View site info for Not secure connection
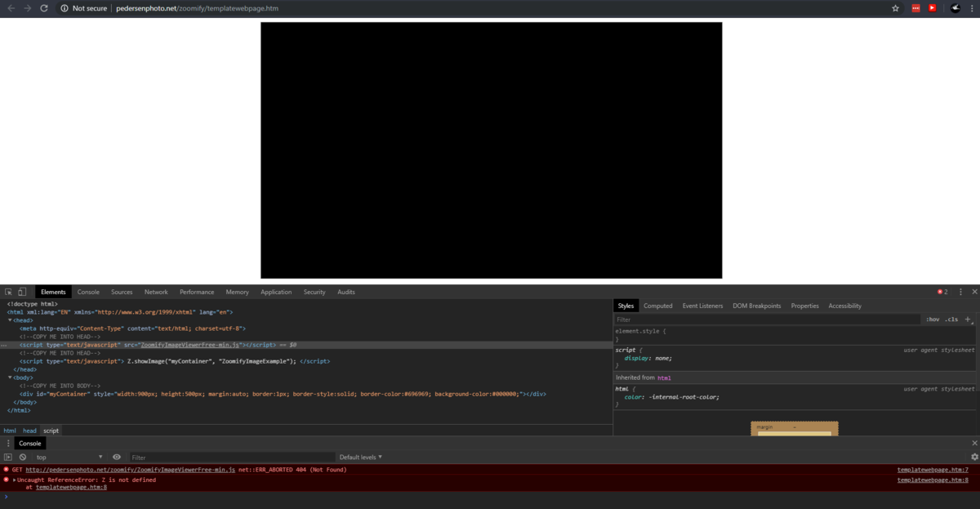 pos(84,8)
